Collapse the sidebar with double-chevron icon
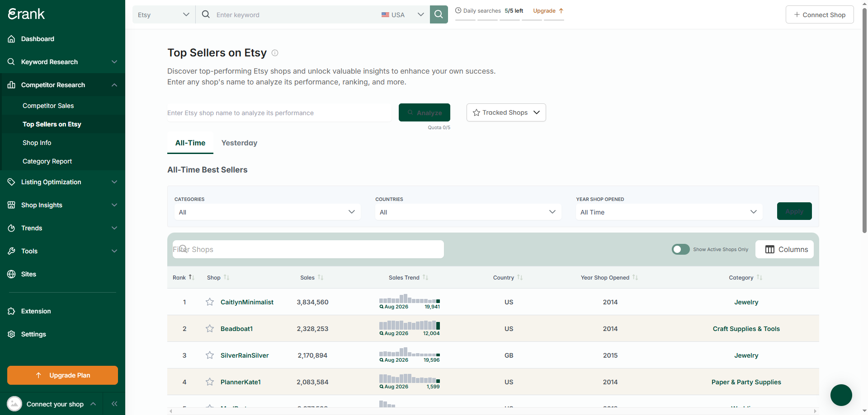This screenshot has height=415, width=868. pyautogui.click(x=114, y=404)
